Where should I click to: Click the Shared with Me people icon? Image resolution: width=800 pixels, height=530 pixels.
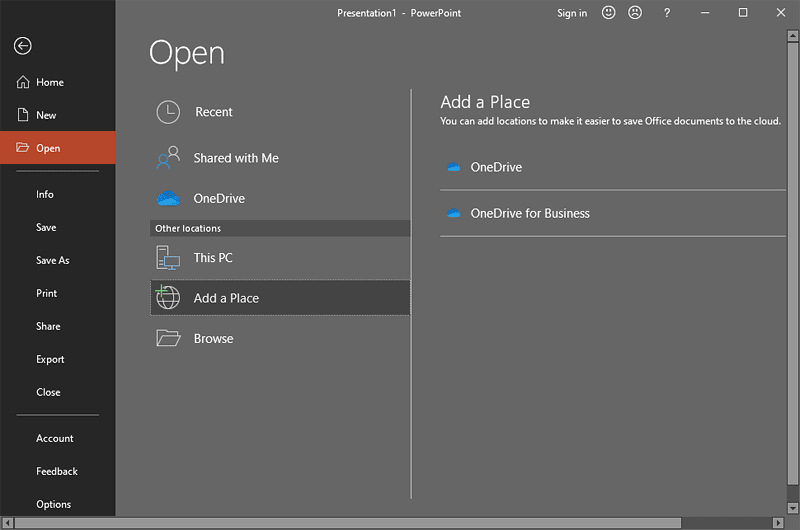(168, 158)
